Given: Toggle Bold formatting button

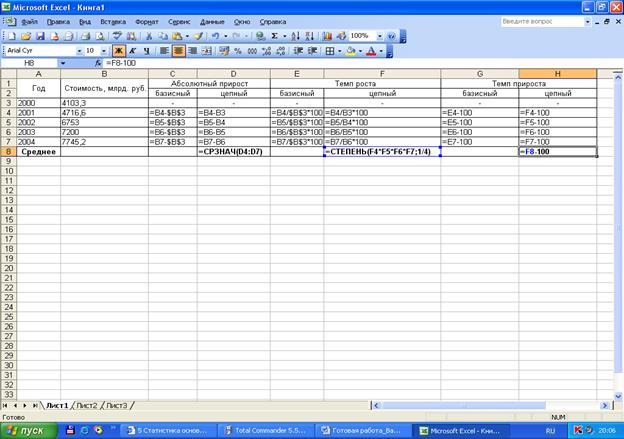Looking at the screenshot, I should click(118, 50).
